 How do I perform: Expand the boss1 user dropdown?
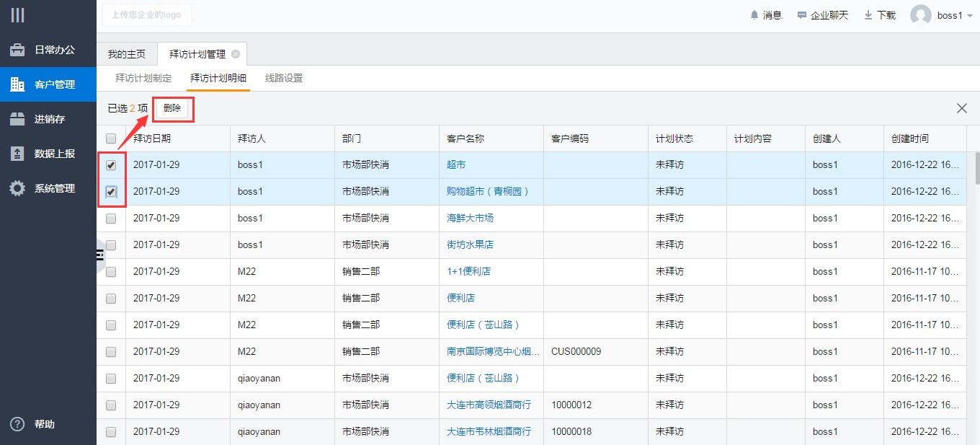[970, 16]
